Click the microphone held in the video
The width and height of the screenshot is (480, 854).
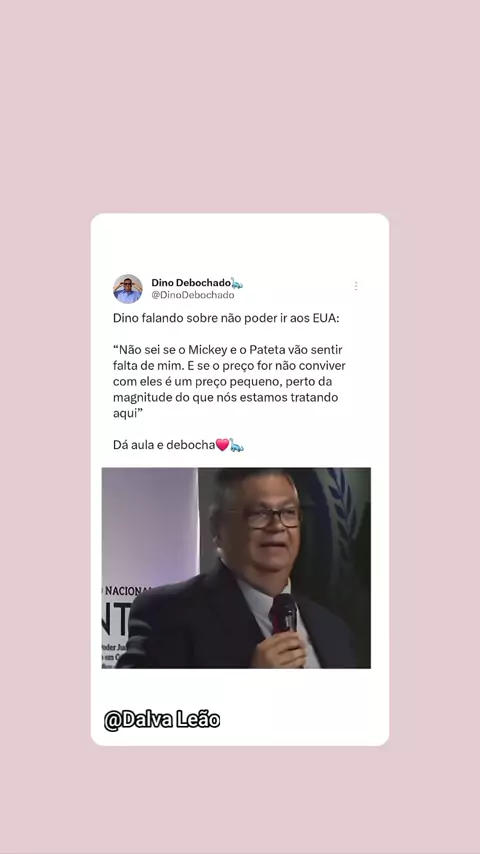point(284,614)
